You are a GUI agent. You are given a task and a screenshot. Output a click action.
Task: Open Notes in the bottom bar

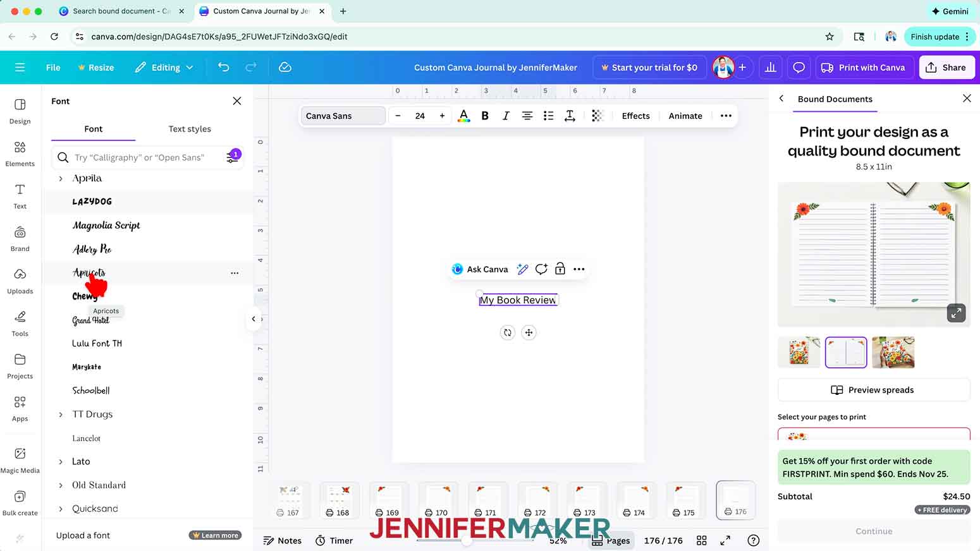283,540
